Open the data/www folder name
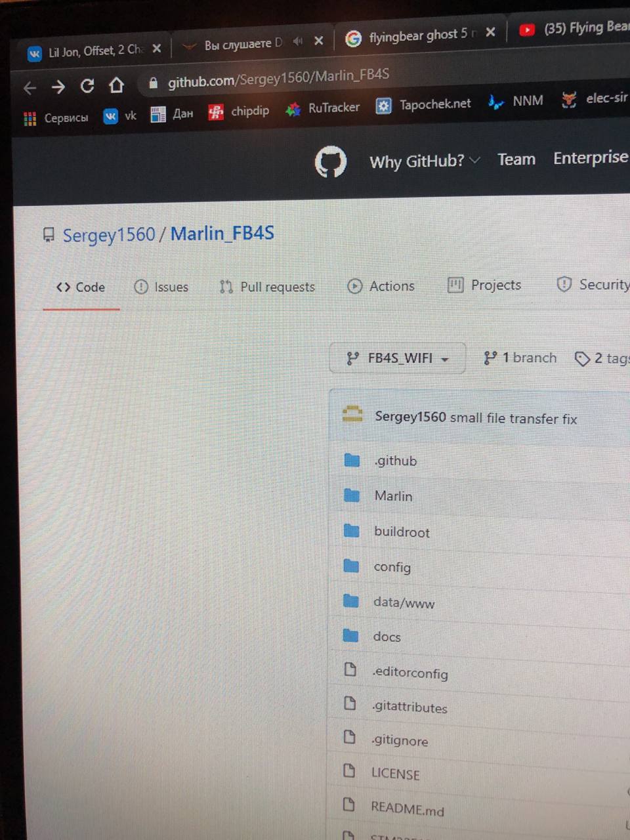630x840 pixels. point(404,602)
